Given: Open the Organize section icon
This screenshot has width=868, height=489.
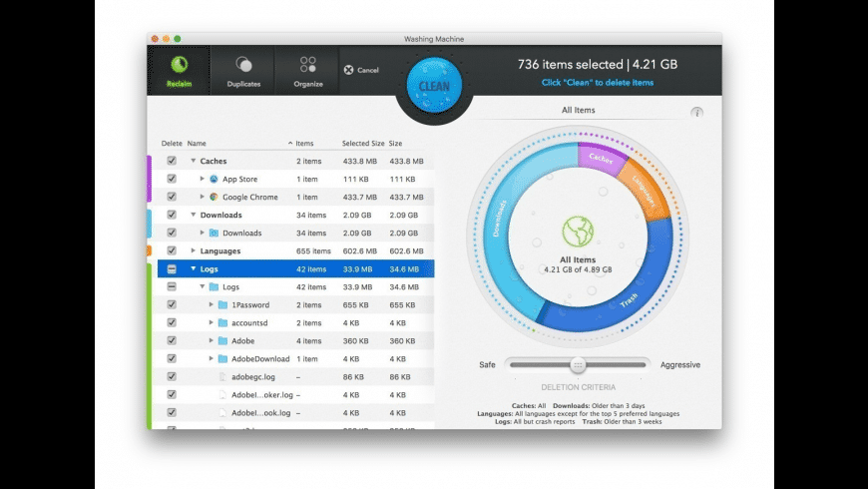Looking at the screenshot, I should [x=307, y=64].
